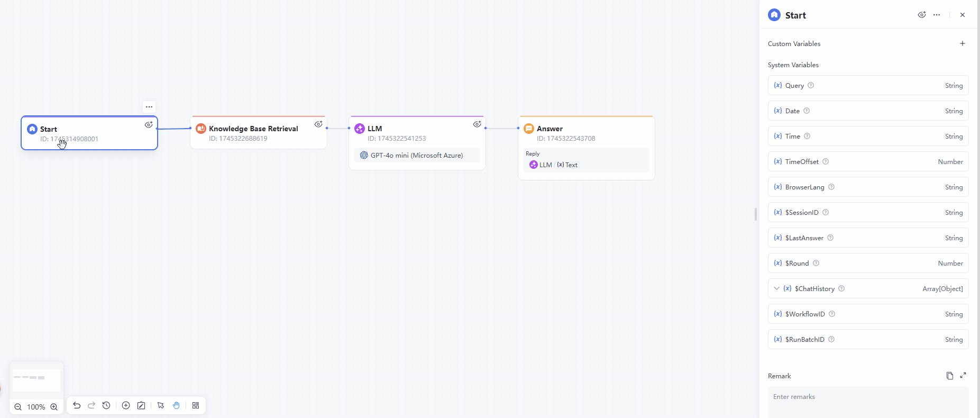Click the debug eye icon in Start panel header

pyautogui.click(x=922, y=15)
